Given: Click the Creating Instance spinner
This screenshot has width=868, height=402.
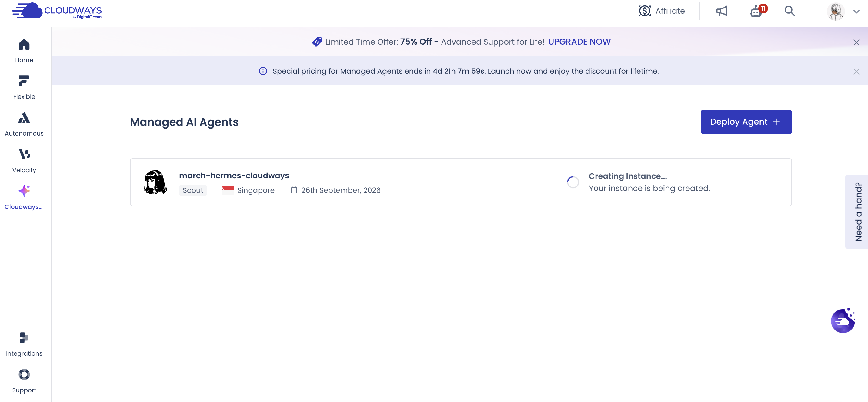Looking at the screenshot, I should click(573, 182).
